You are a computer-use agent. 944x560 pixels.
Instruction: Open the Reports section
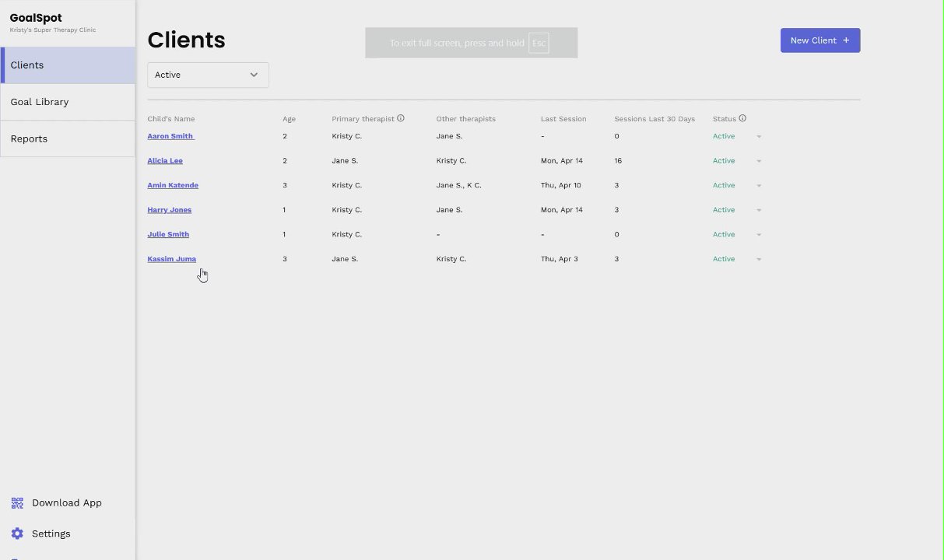(x=29, y=138)
